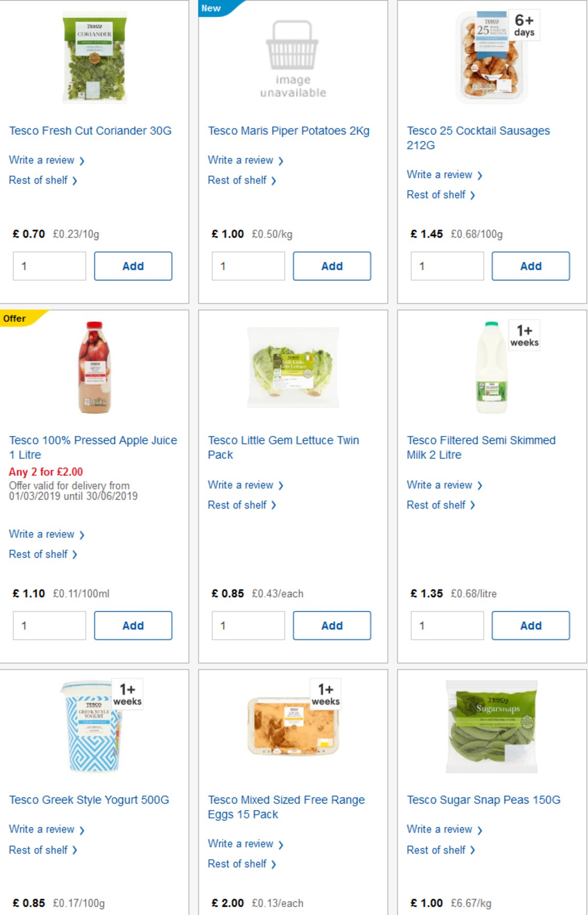The height and width of the screenshot is (915, 588).
Task: Add Tesco Fresh Cut Coriander to basket
Action: 133,266
